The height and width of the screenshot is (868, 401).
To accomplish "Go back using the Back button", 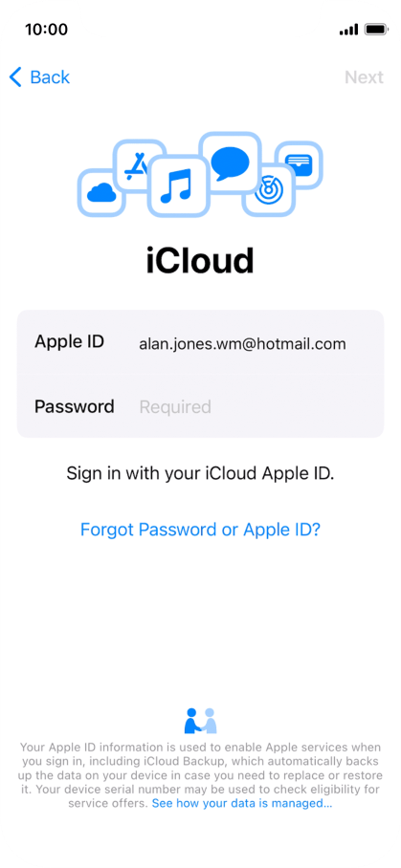I will 39,76.
